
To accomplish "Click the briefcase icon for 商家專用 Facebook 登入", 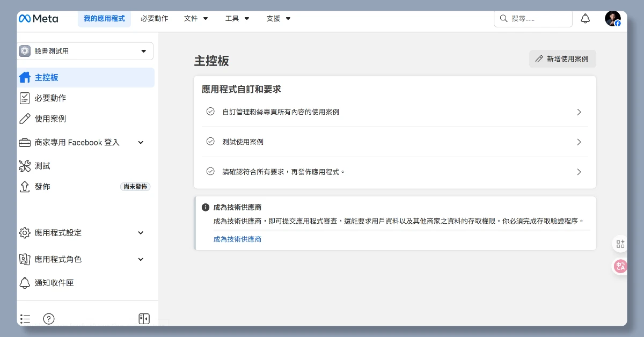I will 25,143.
